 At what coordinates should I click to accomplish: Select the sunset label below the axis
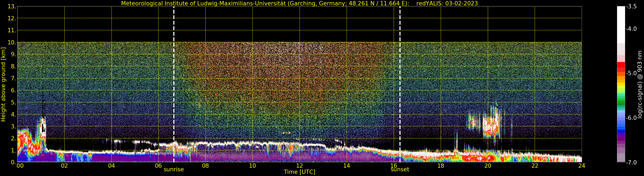tap(400, 170)
